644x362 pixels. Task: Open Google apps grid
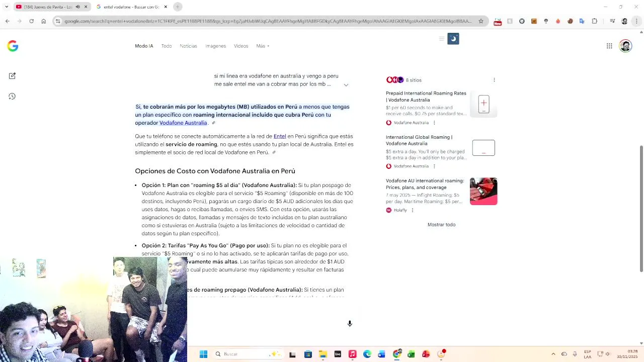click(609, 46)
